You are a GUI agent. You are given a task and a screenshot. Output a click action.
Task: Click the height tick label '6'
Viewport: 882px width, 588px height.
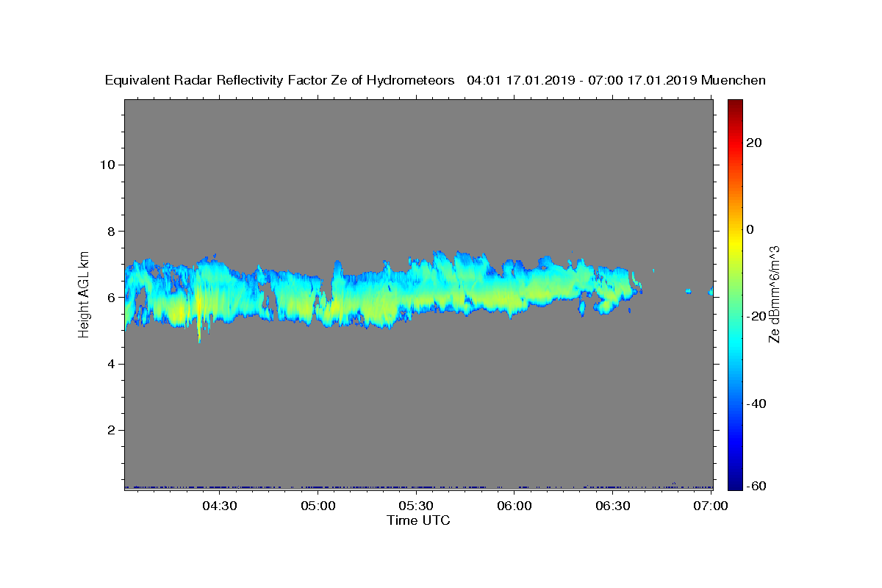110,298
